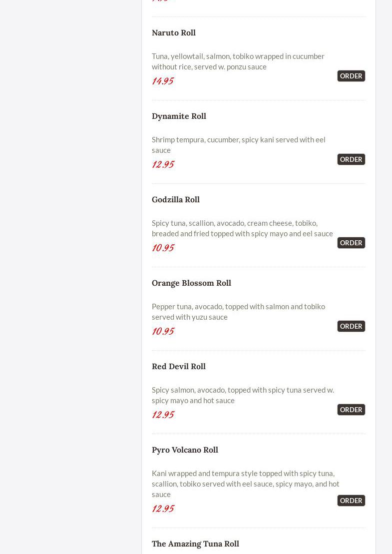The image size is (392, 554).
Task: Order the Dynamite Roll
Action: pos(351,159)
